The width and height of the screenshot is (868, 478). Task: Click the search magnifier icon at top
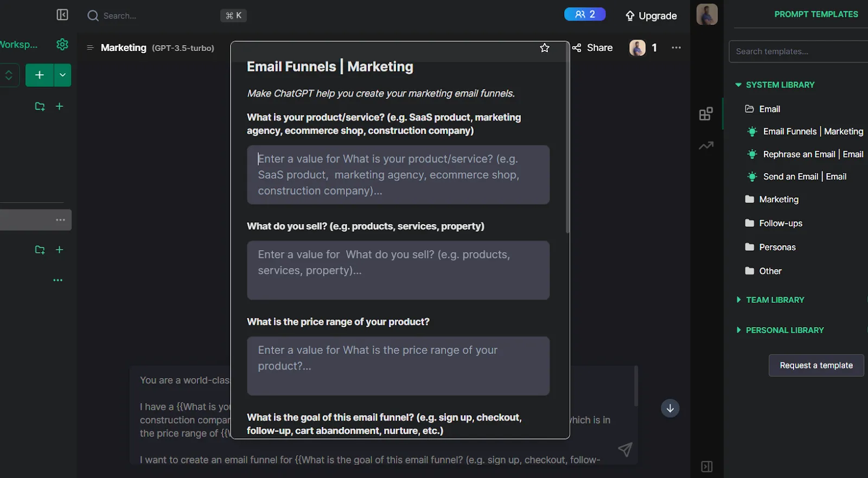(x=93, y=15)
